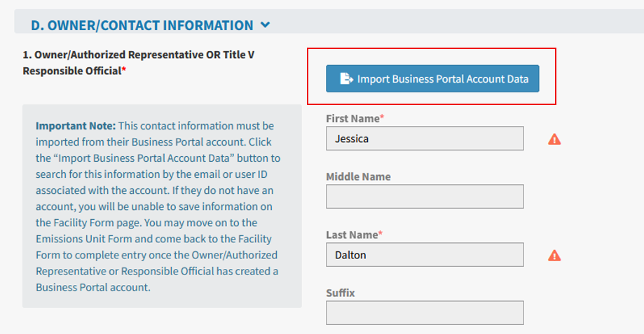Click the Last Name field label
The height and width of the screenshot is (334, 644).
click(x=352, y=235)
